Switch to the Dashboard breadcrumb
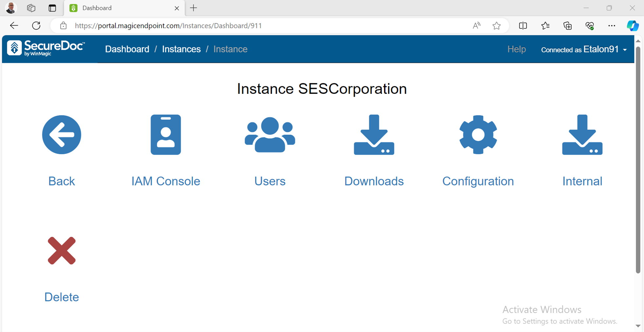This screenshot has height=332, width=644. (x=127, y=49)
